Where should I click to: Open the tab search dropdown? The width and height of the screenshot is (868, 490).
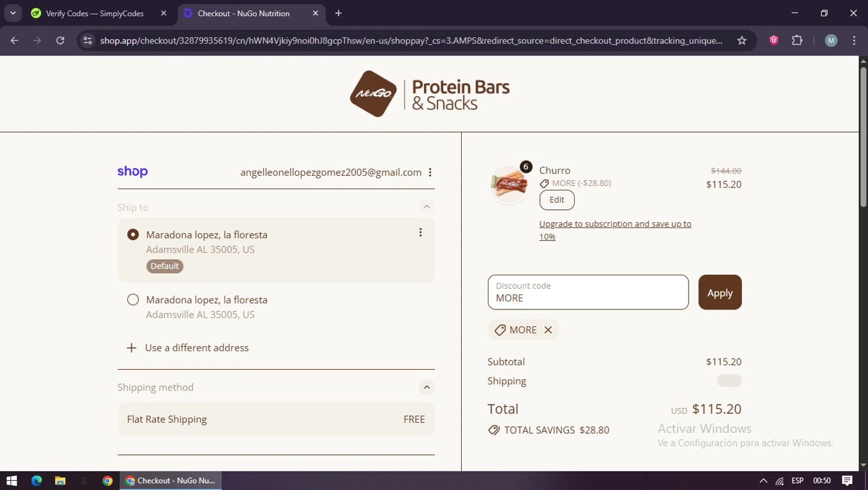(x=13, y=13)
